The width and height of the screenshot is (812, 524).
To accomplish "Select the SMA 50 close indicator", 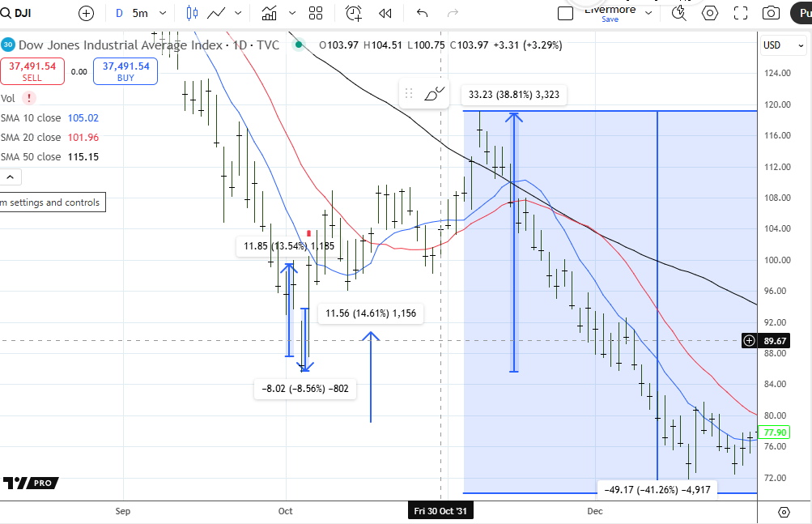I will (49, 156).
